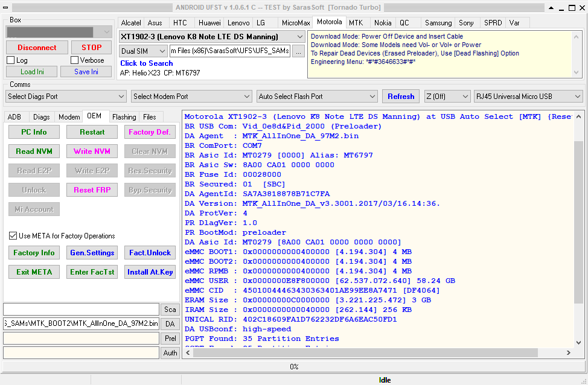Uncheck Use META for Factory Operations
The height and width of the screenshot is (385, 588).
13,236
